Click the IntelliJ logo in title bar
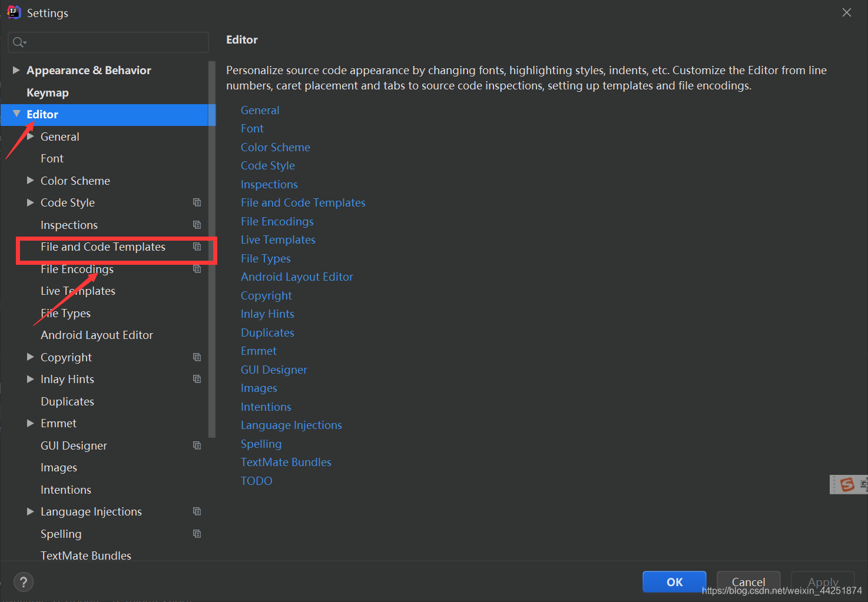The height and width of the screenshot is (602, 868). click(x=13, y=12)
